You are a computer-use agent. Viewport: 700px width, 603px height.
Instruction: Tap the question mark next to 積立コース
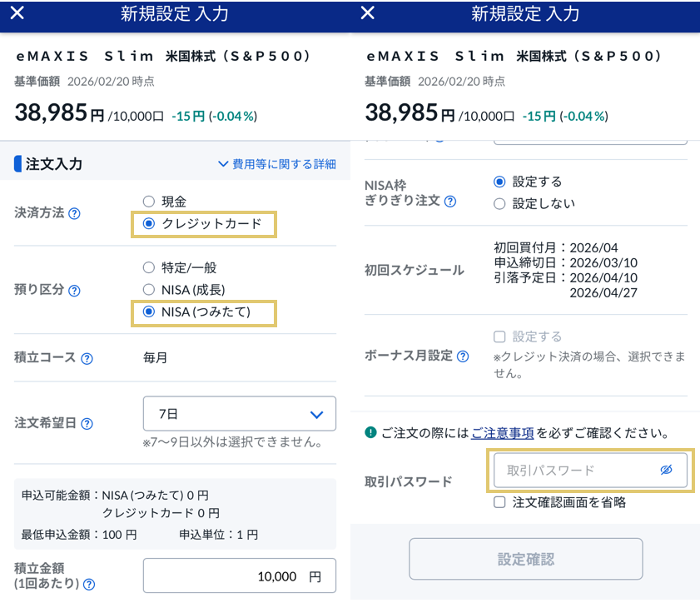coord(87,358)
